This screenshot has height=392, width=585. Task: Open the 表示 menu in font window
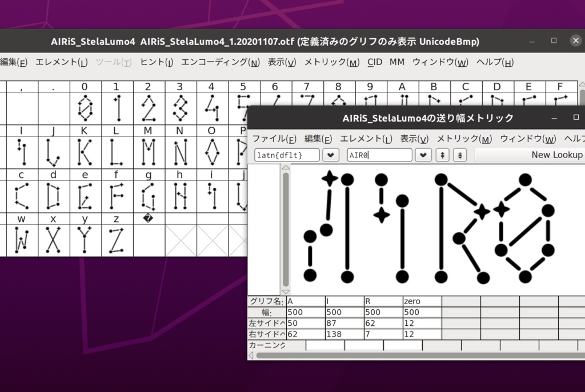click(282, 62)
